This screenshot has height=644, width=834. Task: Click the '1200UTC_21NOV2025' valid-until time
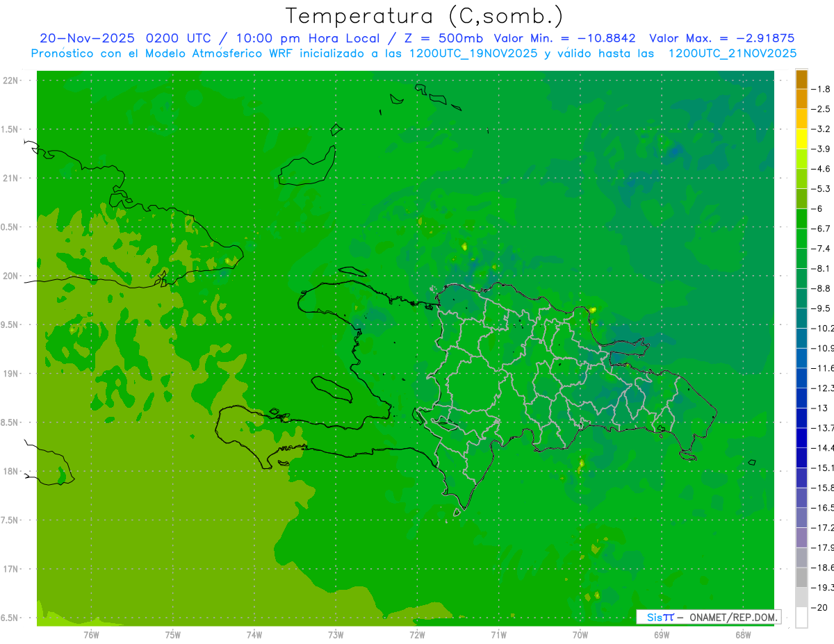[732, 53]
